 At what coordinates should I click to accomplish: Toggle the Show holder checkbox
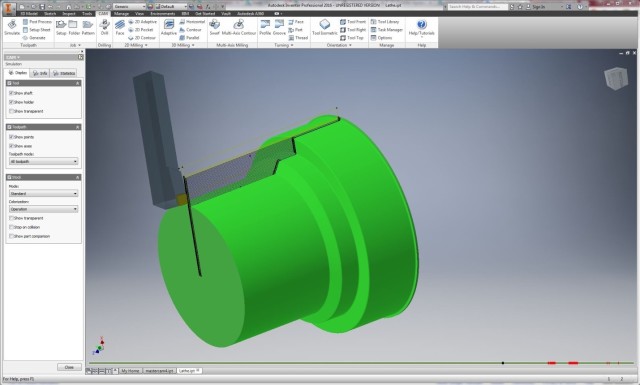(x=11, y=102)
